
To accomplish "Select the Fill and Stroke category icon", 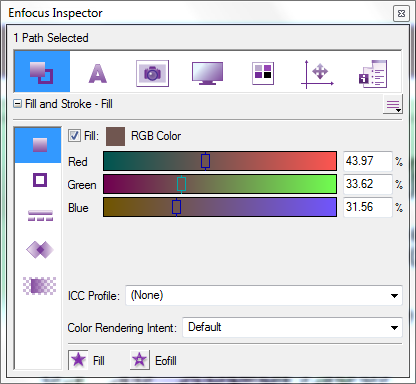I will (x=42, y=72).
